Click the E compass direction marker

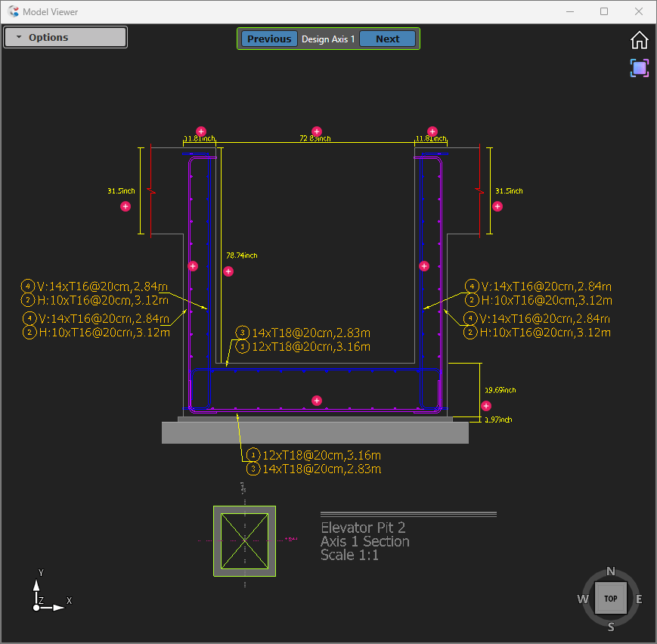tap(639, 599)
